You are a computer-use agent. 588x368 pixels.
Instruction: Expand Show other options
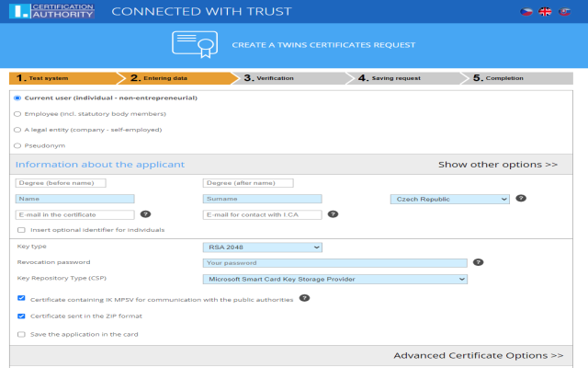click(498, 165)
